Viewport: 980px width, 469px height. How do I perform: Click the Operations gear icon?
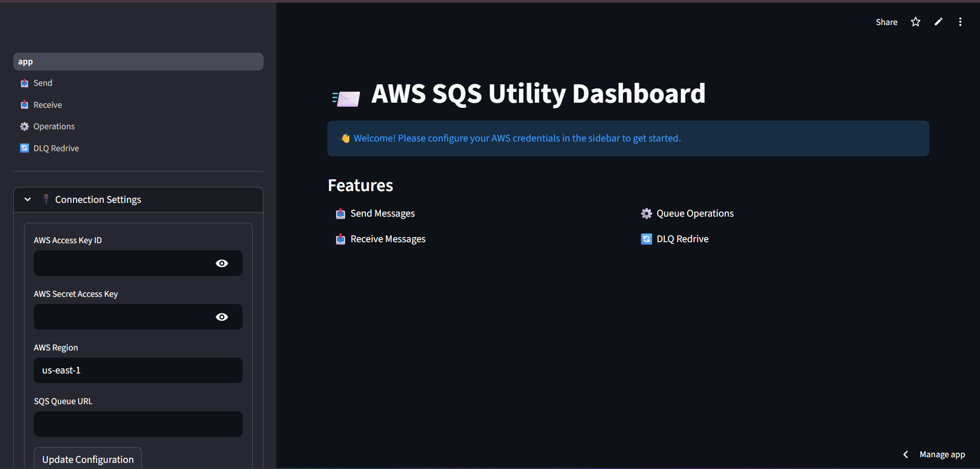coord(24,126)
